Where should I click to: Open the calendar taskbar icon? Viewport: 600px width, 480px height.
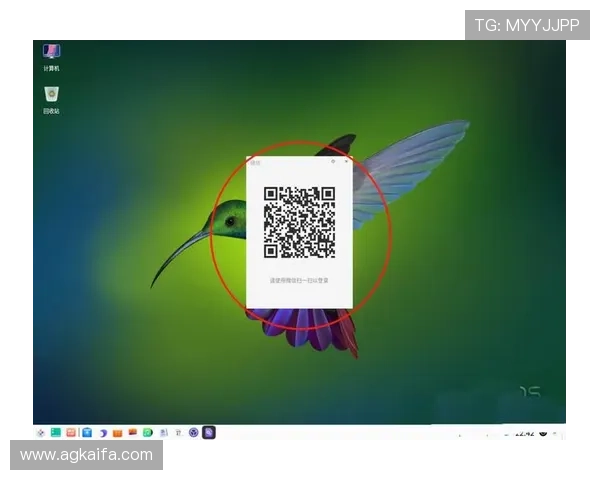(x=178, y=433)
